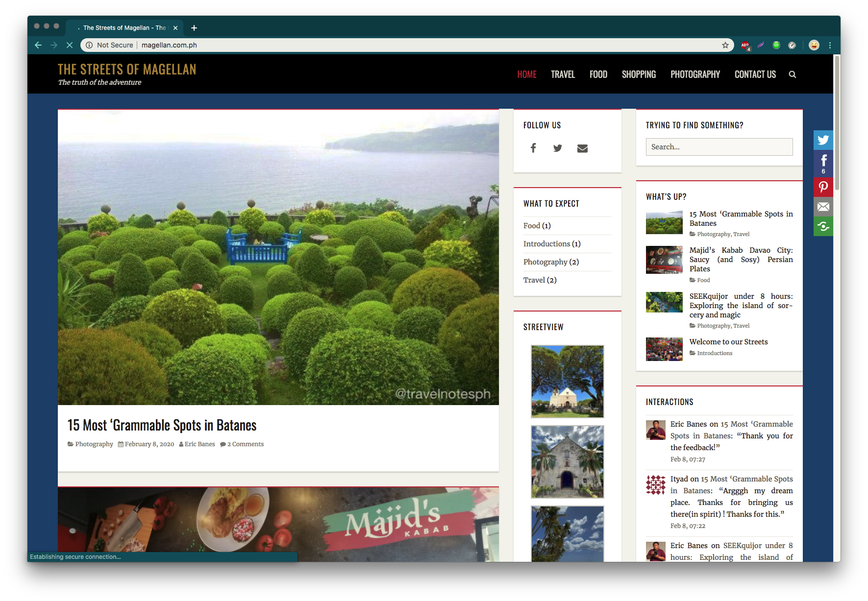This screenshot has width=868, height=601.
Task: Open the Travel menu item
Action: point(563,74)
